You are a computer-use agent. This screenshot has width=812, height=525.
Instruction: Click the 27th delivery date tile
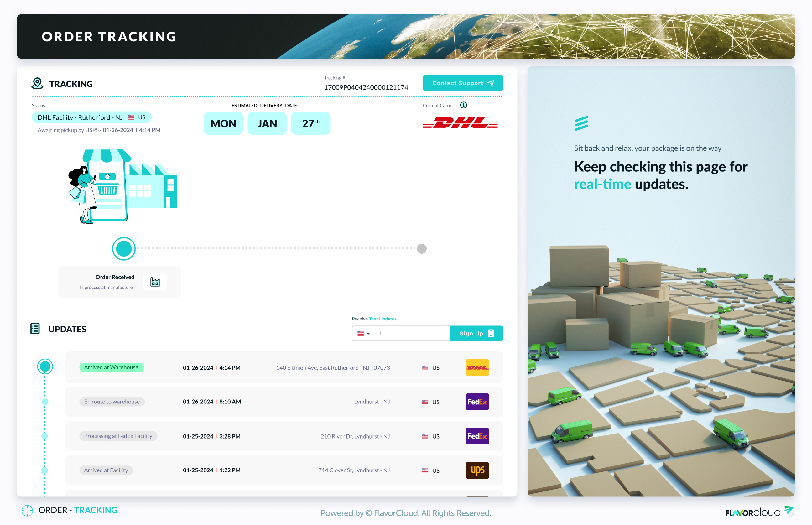[x=310, y=123]
